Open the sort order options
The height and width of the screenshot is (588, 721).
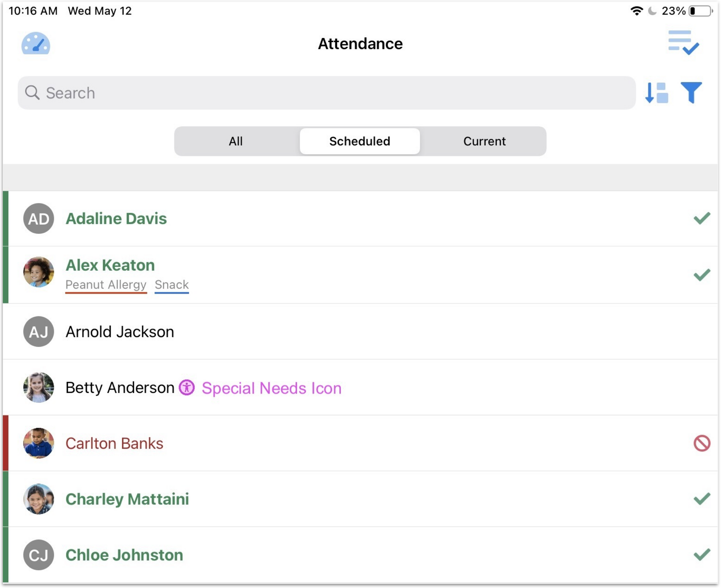pos(656,93)
